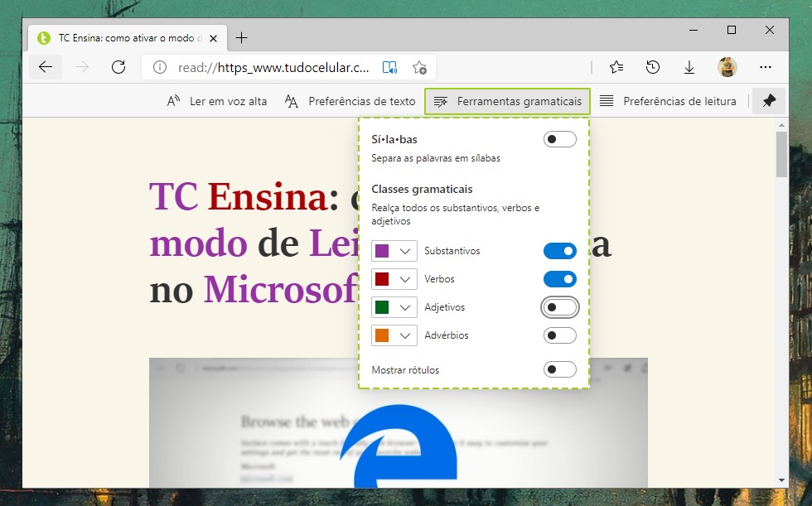812x506 pixels.
Task: Minimize the browser window
Action: pos(694,30)
